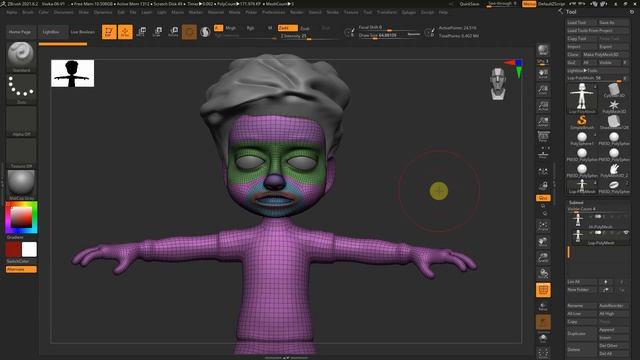Image resolution: width=640 pixels, height=360 pixels.
Task: Activate the Draw mode button
Action: [x=125, y=32]
